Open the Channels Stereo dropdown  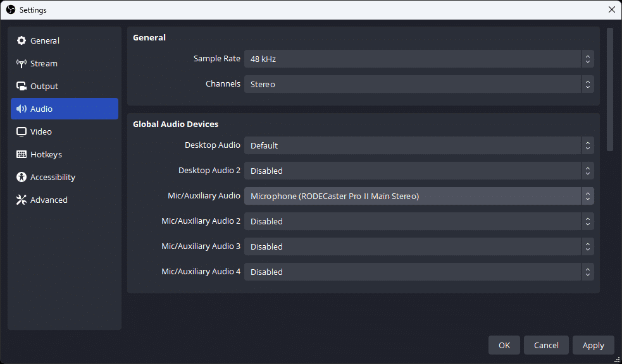tap(418, 84)
